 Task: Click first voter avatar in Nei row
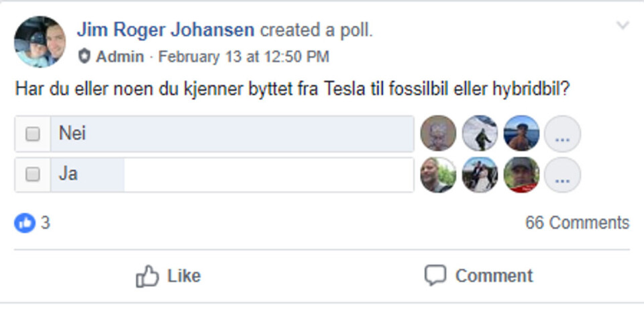[438, 134]
